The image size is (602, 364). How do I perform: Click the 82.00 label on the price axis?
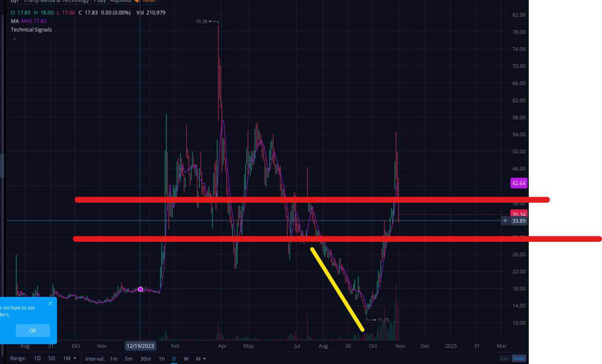click(519, 15)
